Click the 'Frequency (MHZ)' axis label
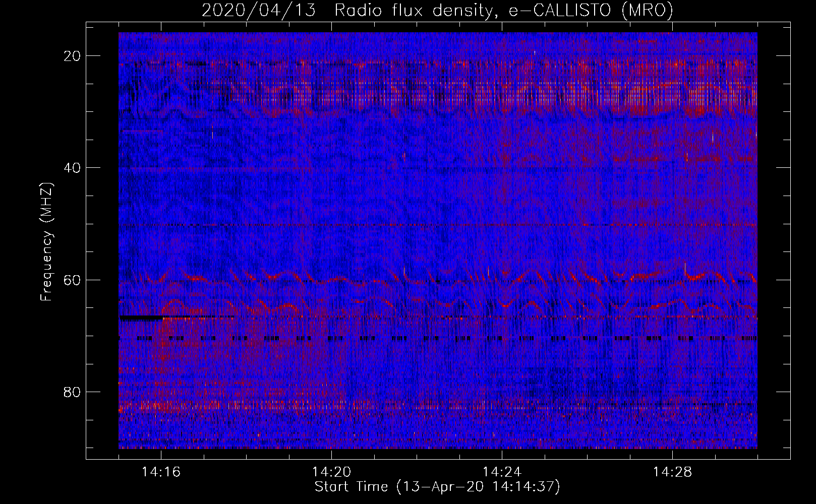Image resolution: width=816 pixels, height=504 pixels. [46, 242]
